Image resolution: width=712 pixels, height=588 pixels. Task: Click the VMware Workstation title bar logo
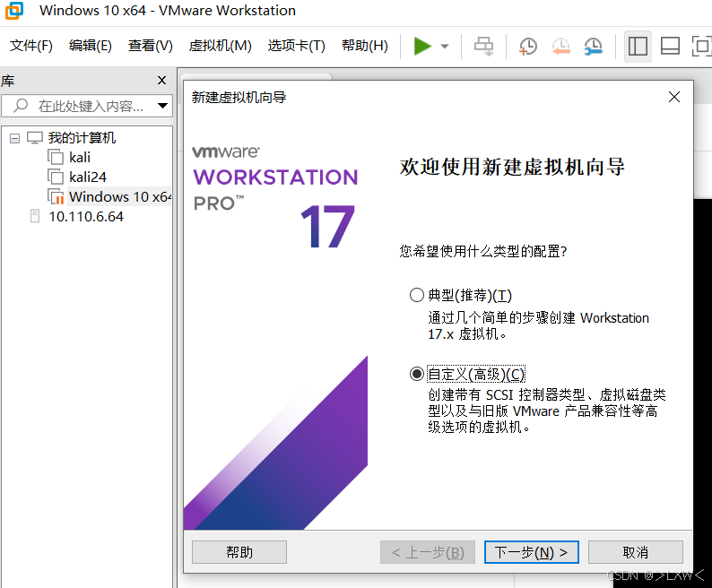click(13, 11)
